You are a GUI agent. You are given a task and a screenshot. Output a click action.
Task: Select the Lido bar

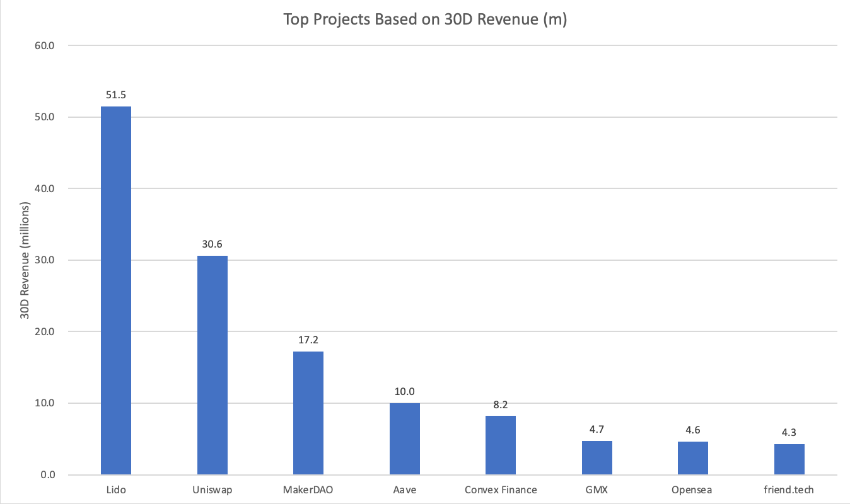pos(116,290)
